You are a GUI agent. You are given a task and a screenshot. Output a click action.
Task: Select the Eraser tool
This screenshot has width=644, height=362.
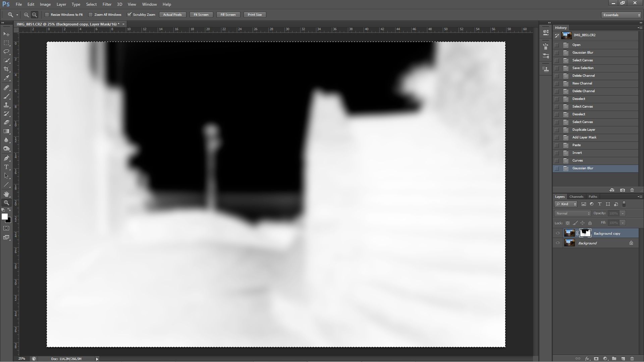6,122
